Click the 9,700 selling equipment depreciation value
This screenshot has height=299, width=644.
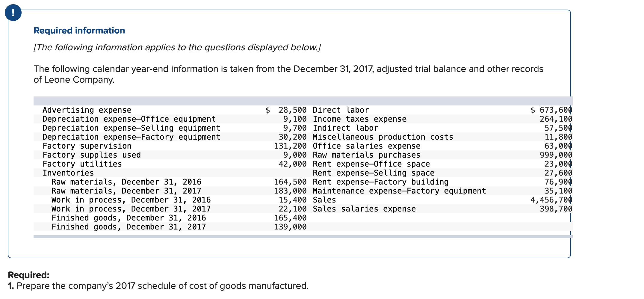point(295,128)
